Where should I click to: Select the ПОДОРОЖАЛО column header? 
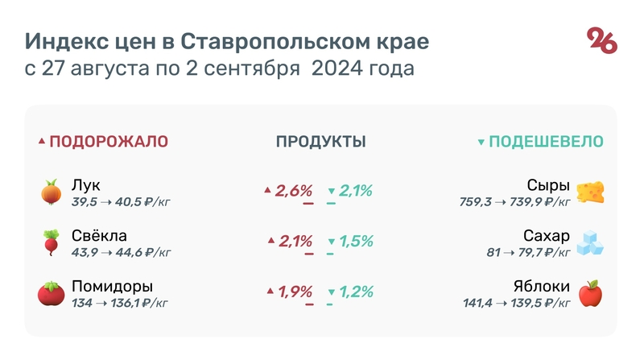click(109, 142)
